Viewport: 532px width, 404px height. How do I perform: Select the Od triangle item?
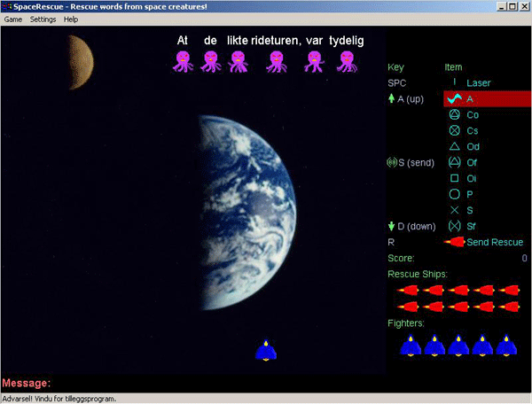(454, 147)
